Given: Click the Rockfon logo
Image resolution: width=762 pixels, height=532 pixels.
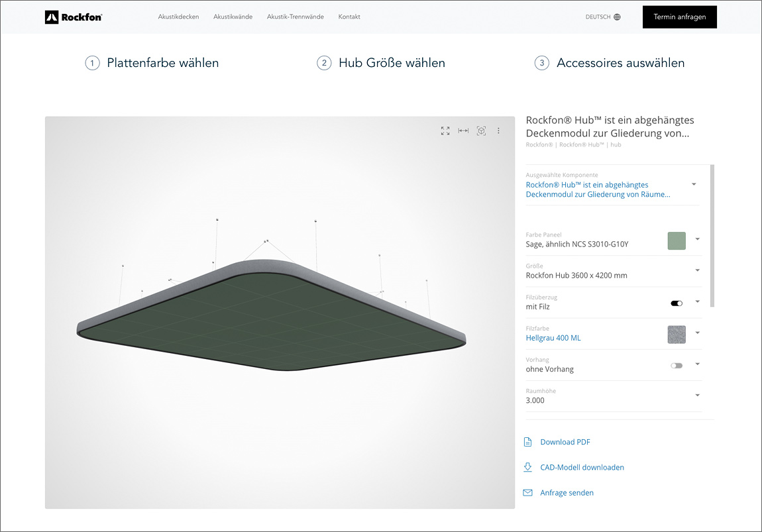Looking at the screenshot, I should point(74,17).
